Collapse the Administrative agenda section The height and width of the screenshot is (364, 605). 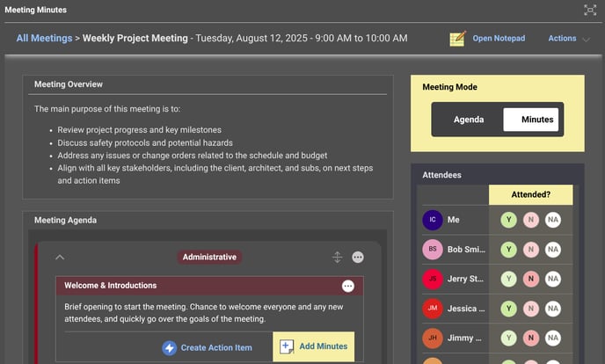pos(60,258)
